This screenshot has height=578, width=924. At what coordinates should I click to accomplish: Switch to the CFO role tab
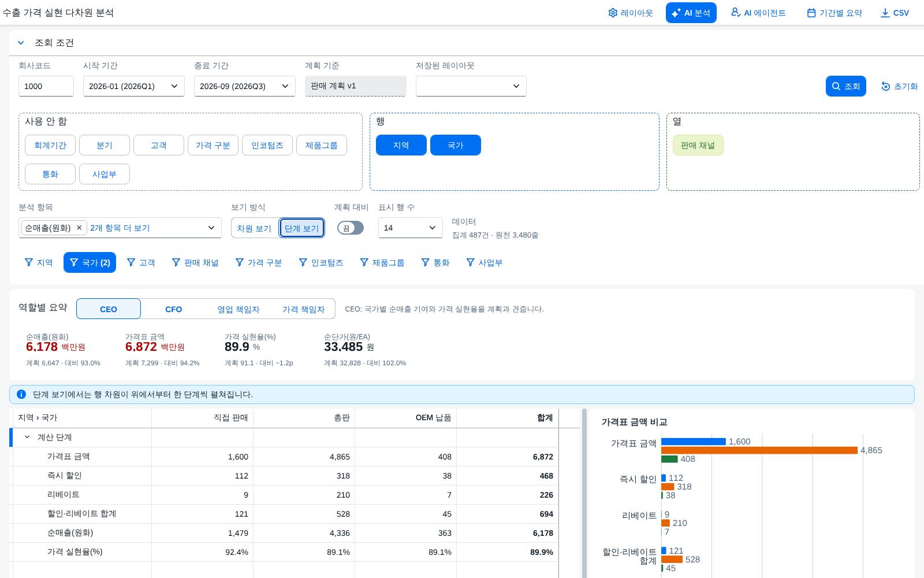pos(173,309)
